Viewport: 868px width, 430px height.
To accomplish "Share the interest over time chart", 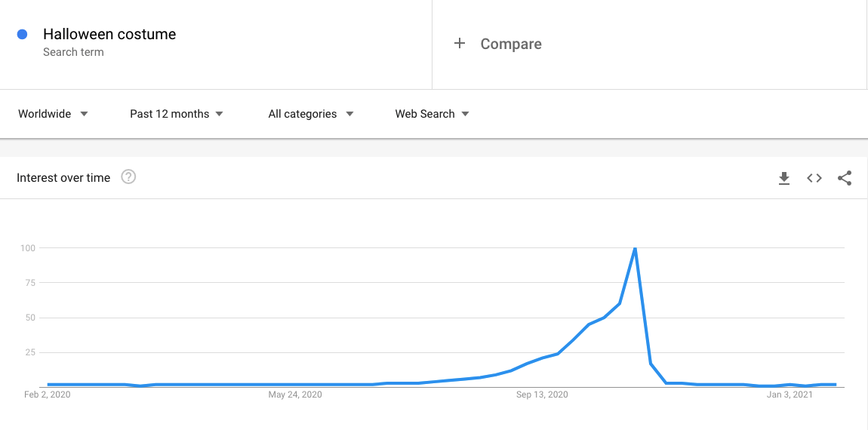I will pos(845,178).
